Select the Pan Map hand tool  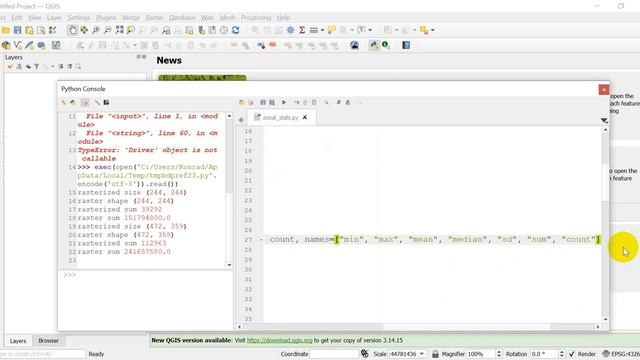pyautogui.click(x=72, y=30)
